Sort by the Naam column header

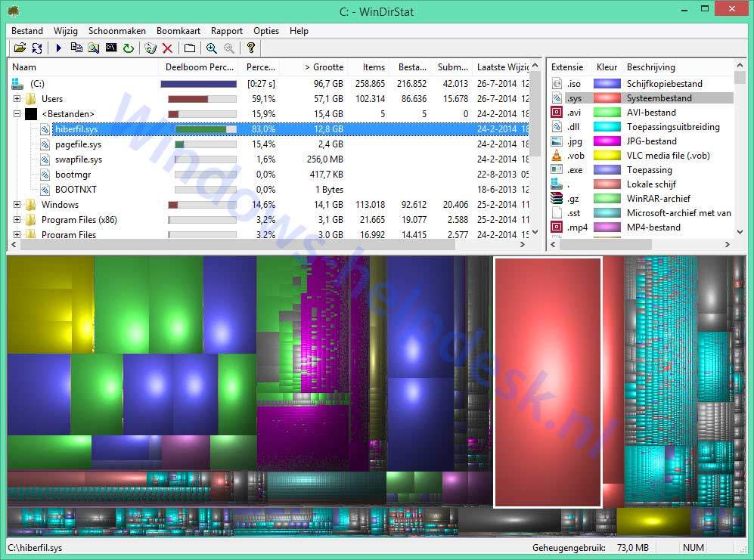[82, 67]
